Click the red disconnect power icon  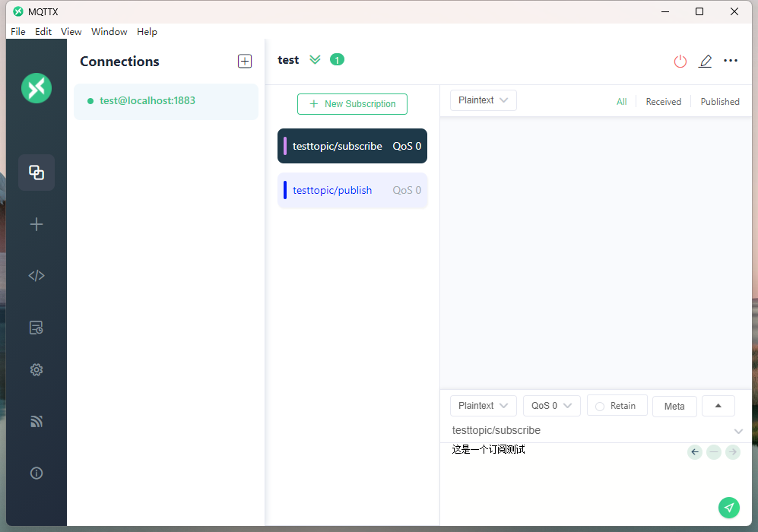[680, 62]
